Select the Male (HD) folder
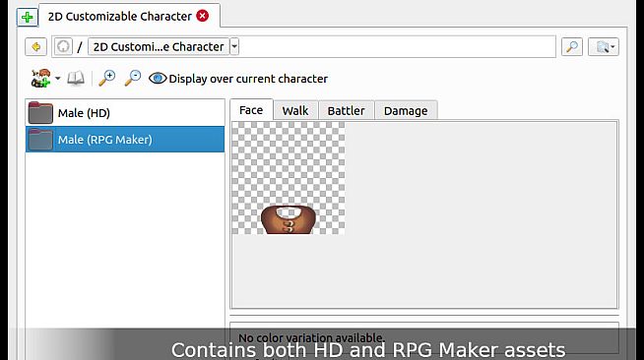This screenshot has height=360, width=644. click(x=125, y=113)
